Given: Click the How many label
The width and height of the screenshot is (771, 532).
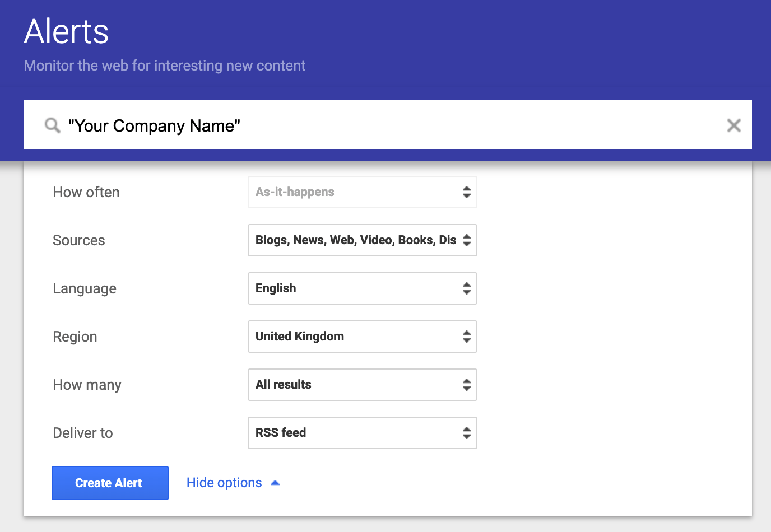Looking at the screenshot, I should point(87,385).
